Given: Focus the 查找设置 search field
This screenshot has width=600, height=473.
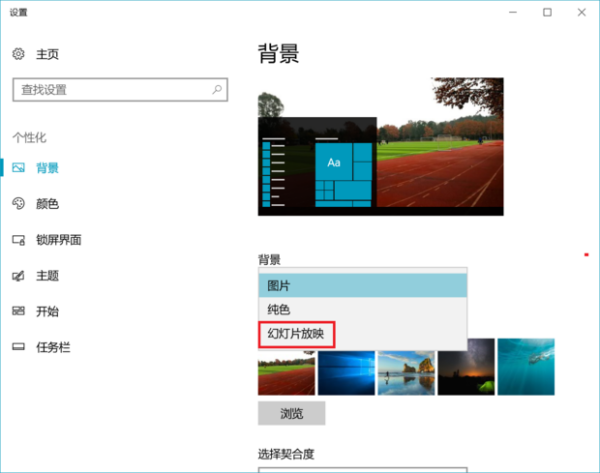Looking at the screenshot, I should point(120,90).
